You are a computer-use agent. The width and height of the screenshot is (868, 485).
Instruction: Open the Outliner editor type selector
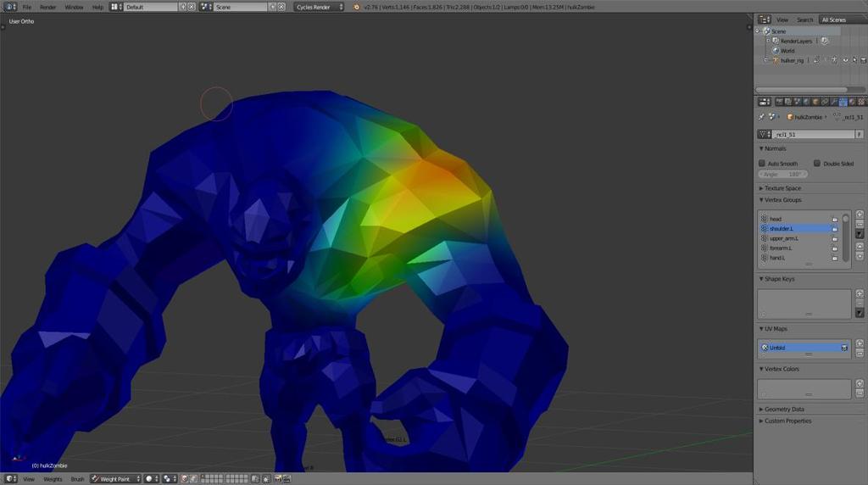(x=765, y=20)
